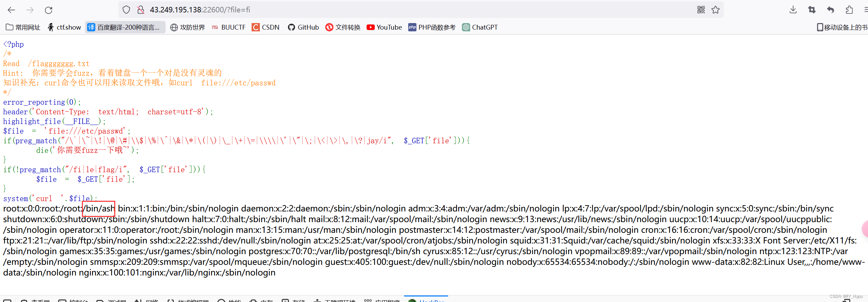Go back to the previous page

[x=11, y=10]
